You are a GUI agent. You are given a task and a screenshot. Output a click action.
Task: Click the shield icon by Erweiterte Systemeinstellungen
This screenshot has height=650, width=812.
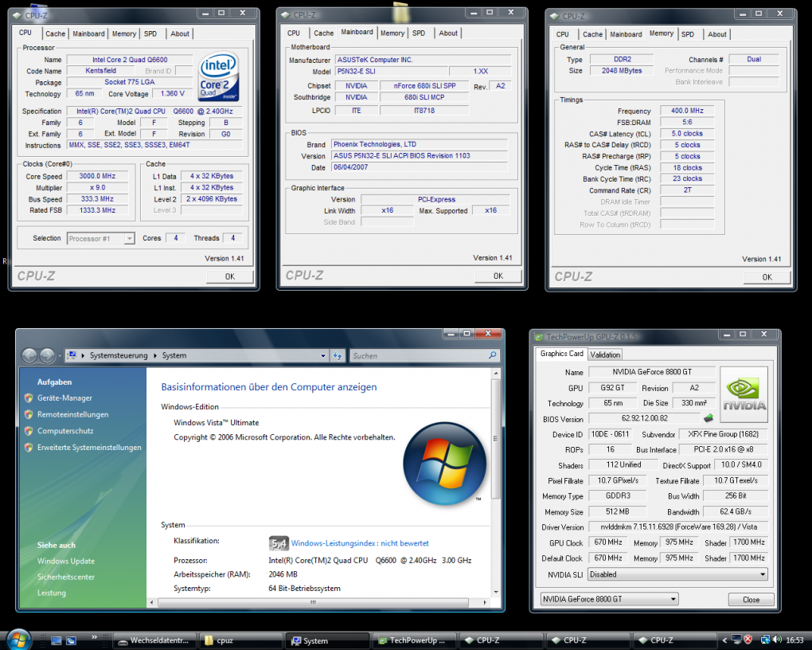[29, 448]
